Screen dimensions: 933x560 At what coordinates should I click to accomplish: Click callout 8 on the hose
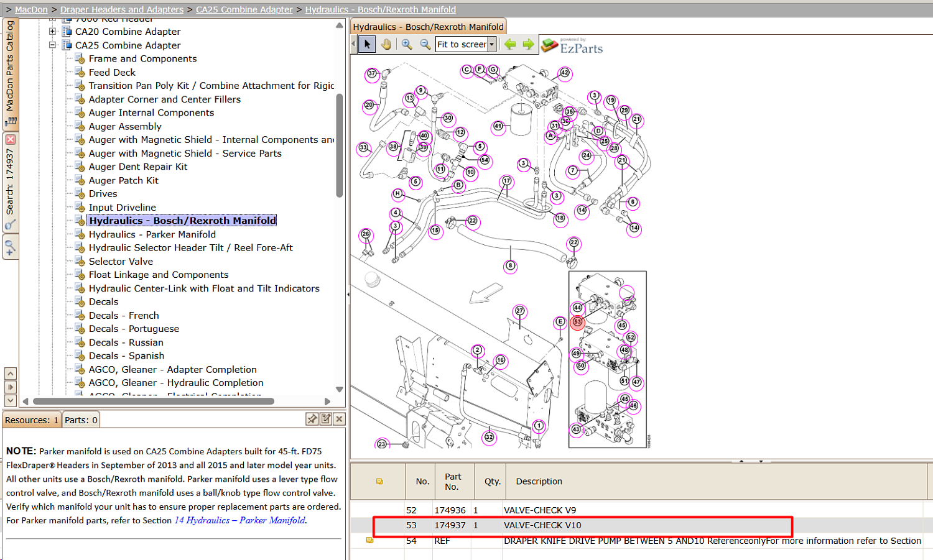[510, 266]
